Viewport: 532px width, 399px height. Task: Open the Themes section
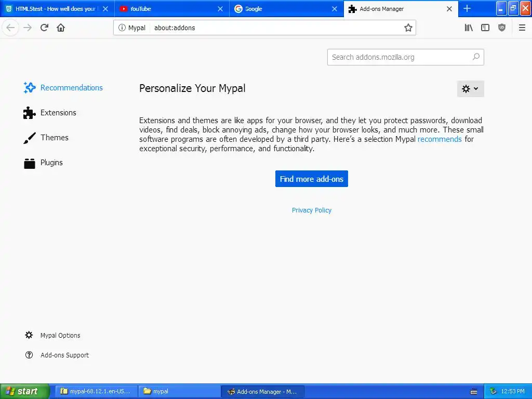coord(46,138)
